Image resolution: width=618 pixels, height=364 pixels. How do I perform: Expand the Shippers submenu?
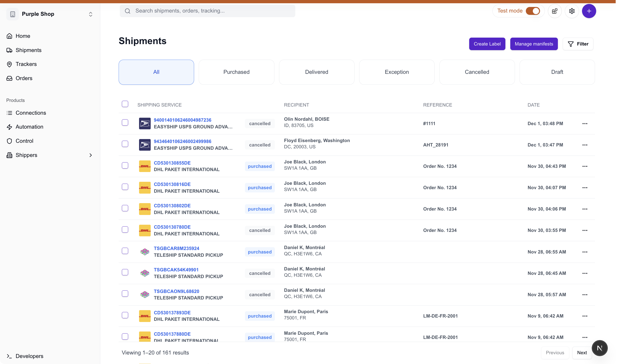[x=91, y=155]
